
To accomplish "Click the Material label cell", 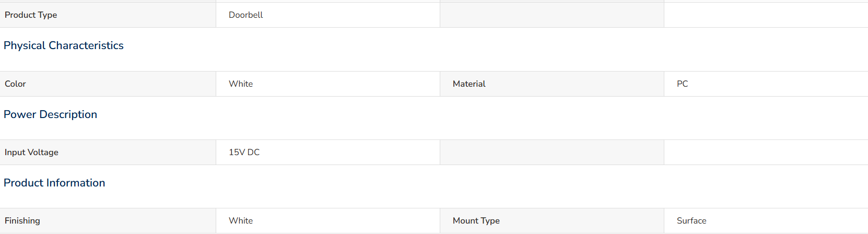I will pyautogui.click(x=552, y=84).
